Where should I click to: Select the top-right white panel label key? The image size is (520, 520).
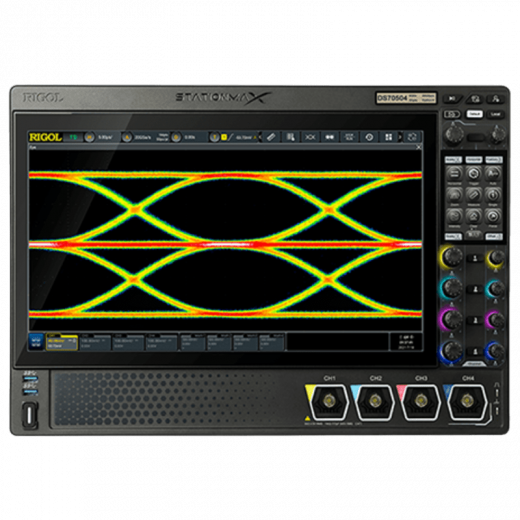pos(494,160)
